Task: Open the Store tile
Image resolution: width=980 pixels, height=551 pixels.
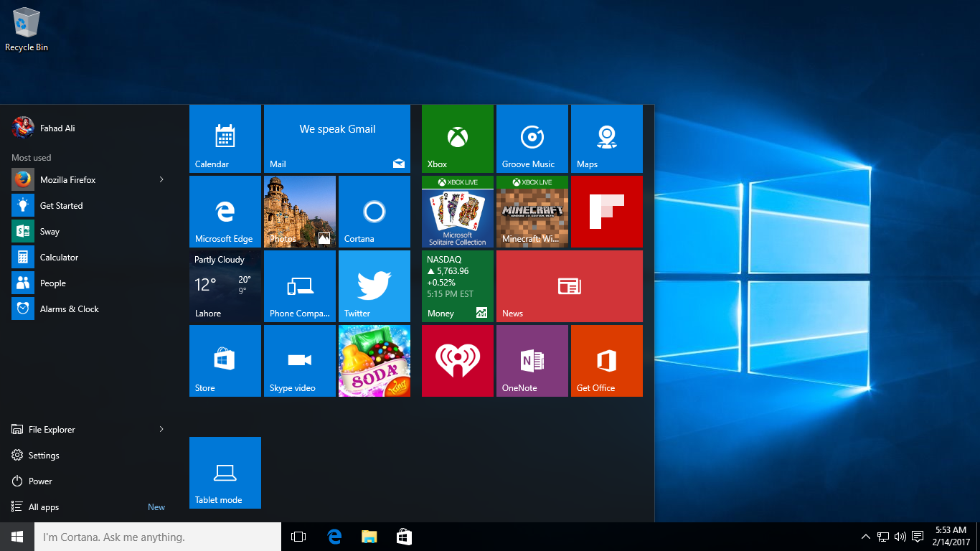Action: (225, 361)
